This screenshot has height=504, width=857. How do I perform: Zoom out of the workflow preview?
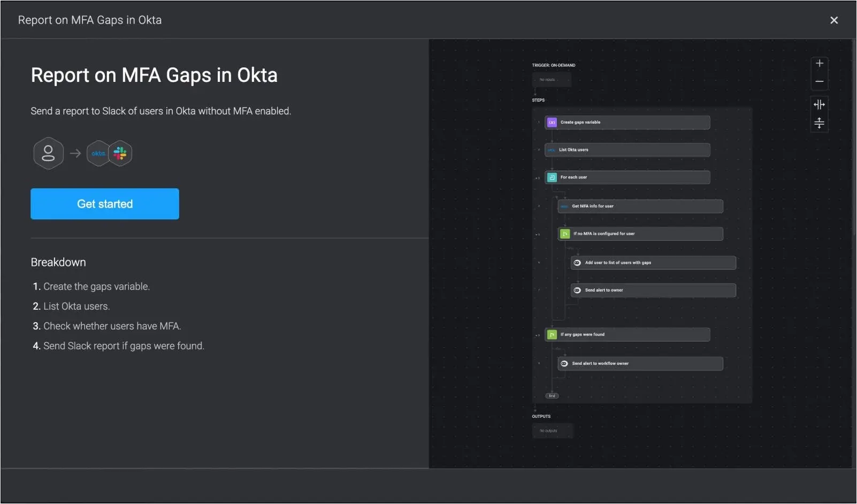pos(819,81)
